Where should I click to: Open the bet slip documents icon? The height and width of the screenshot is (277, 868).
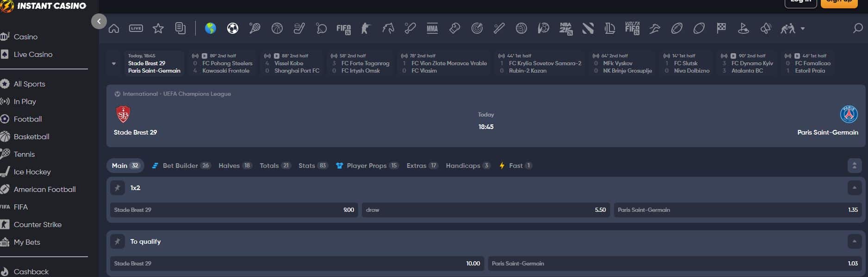click(180, 29)
